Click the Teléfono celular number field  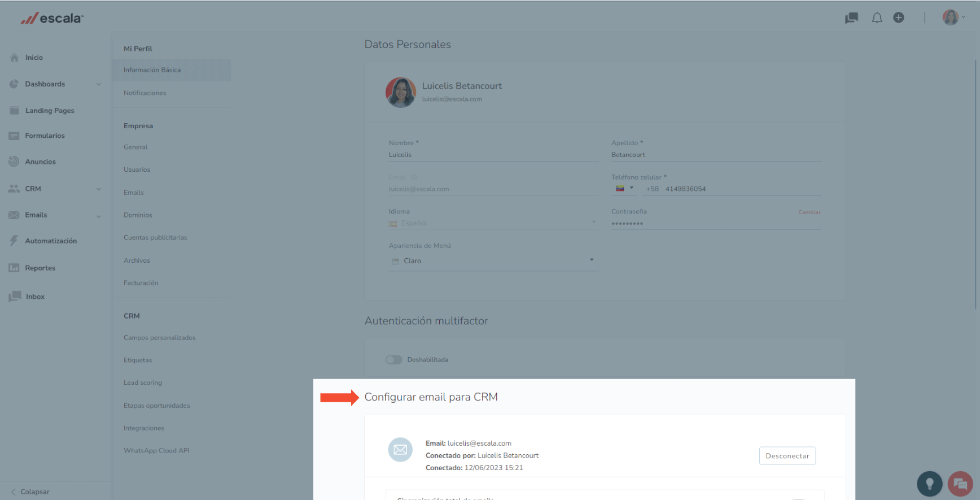733,189
